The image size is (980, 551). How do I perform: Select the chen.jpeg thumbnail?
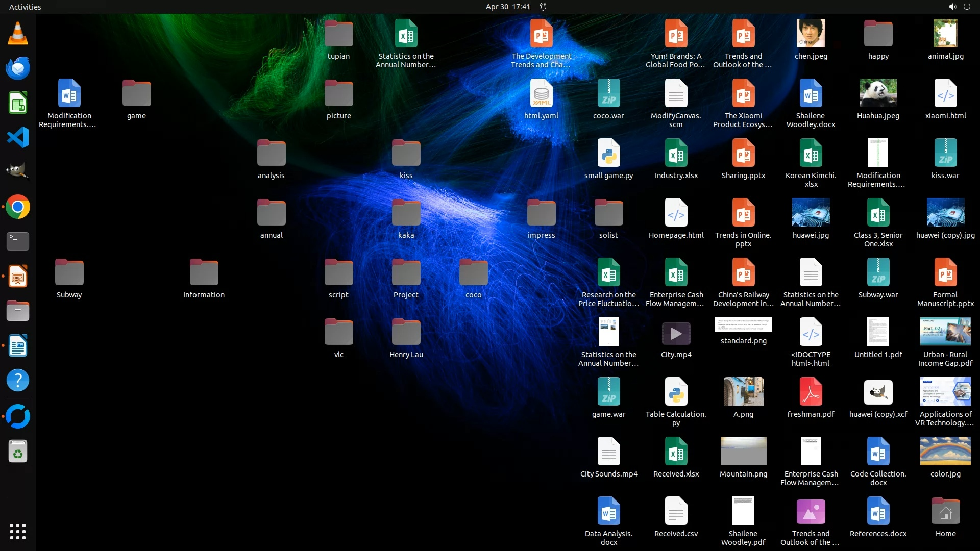[811, 34]
